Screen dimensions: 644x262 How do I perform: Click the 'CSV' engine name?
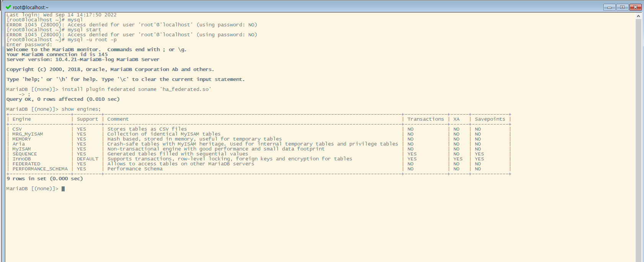pos(17,129)
